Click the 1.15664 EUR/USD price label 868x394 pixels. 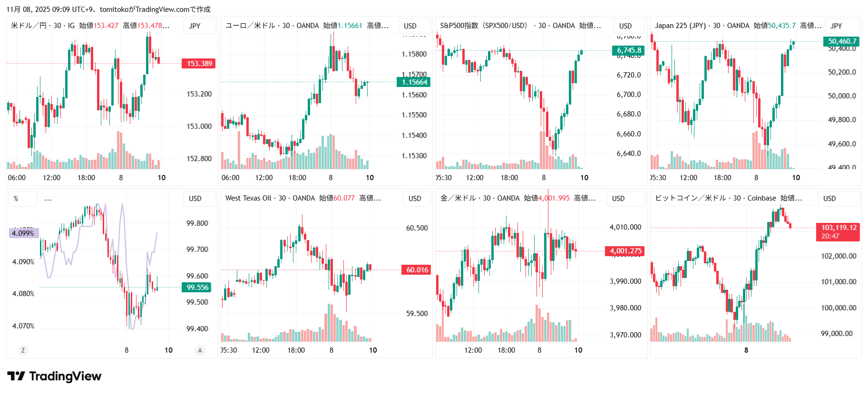tap(414, 82)
